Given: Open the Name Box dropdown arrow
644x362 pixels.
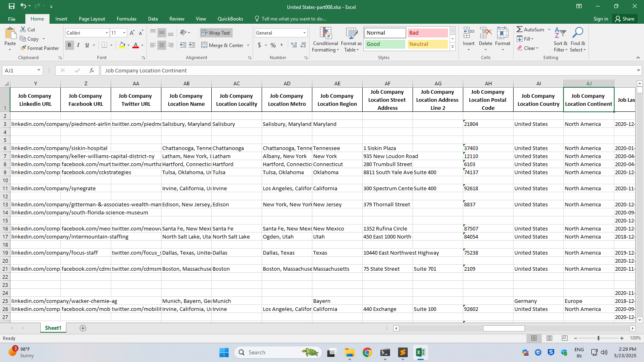Looking at the screenshot, I should pyautogui.click(x=39, y=70).
